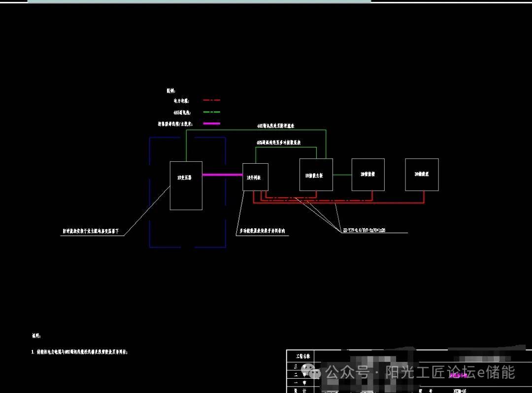Select the magenta busbar legend sample
The width and height of the screenshot is (532, 393).
click(x=211, y=123)
